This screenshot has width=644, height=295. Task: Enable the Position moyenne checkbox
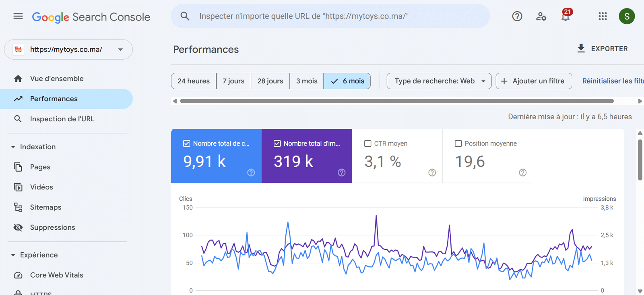pos(458,143)
